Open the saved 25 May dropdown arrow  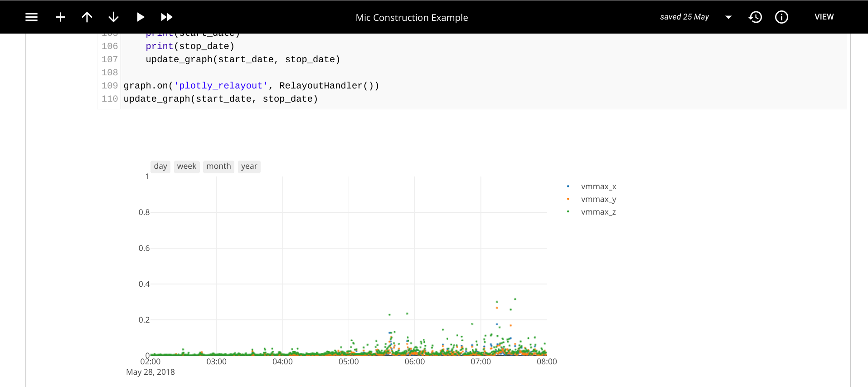coord(728,17)
